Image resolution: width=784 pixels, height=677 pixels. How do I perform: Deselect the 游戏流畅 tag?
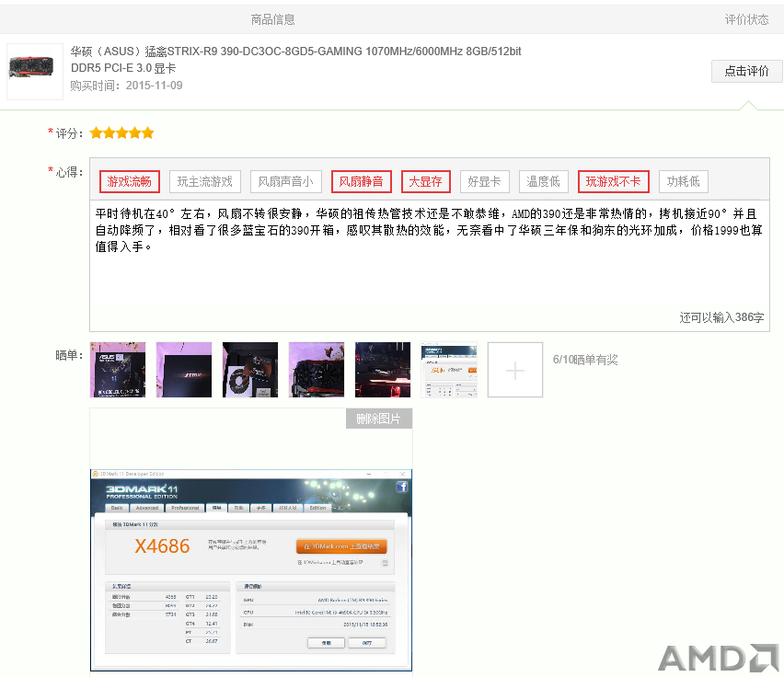point(130,181)
